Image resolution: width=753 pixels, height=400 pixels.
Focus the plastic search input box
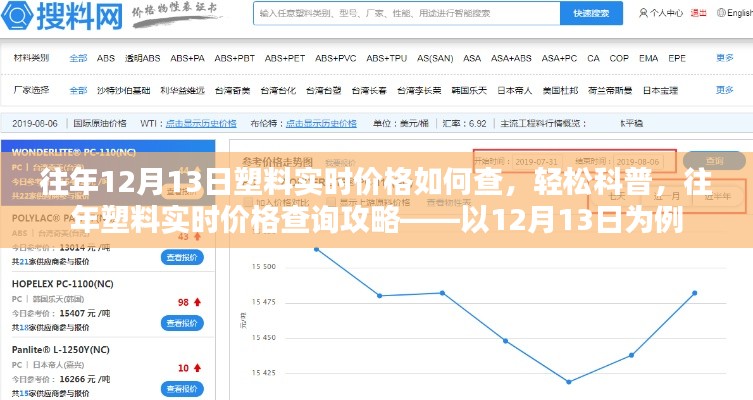pos(406,13)
